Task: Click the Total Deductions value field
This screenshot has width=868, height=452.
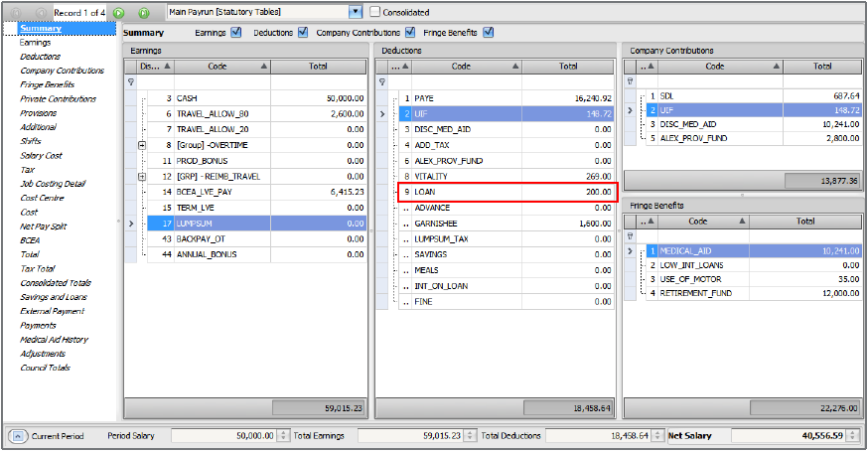Action: pos(599,436)
